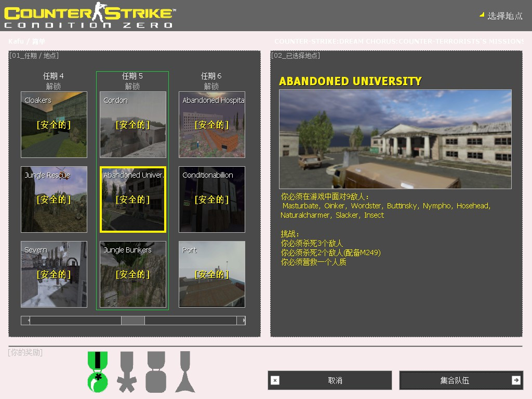Click the 任期 6 column header
Image resolution: width=532 pixels, height=399 pixels.
pyautogui.click(x=211, y=76)
